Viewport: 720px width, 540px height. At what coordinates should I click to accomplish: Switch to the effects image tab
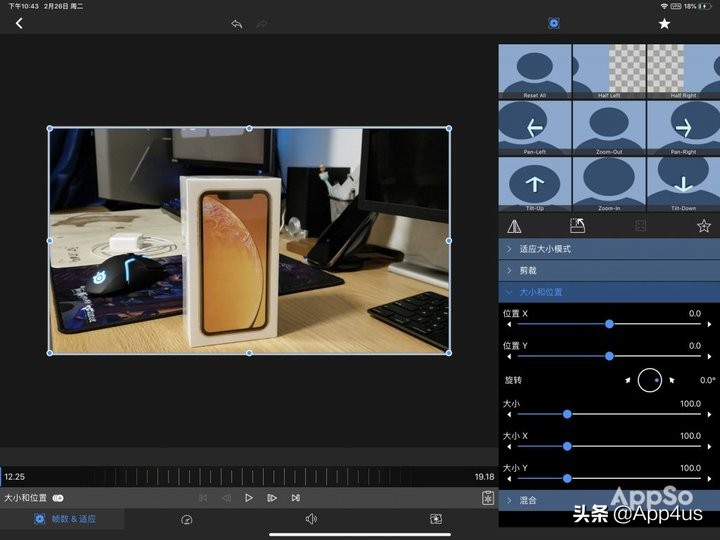[x=436, y=519]
